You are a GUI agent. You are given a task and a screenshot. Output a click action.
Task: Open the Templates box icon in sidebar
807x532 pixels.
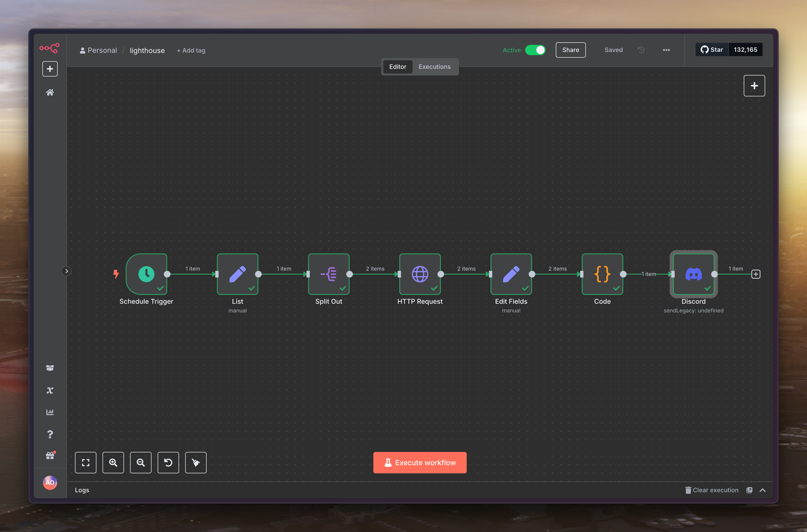click(x=50, y=368)
